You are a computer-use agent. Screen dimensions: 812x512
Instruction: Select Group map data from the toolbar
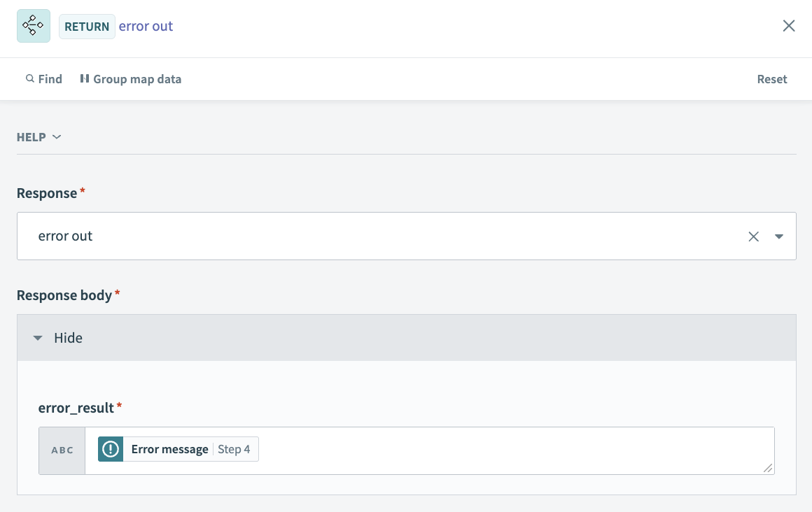[x=137, y=78]
